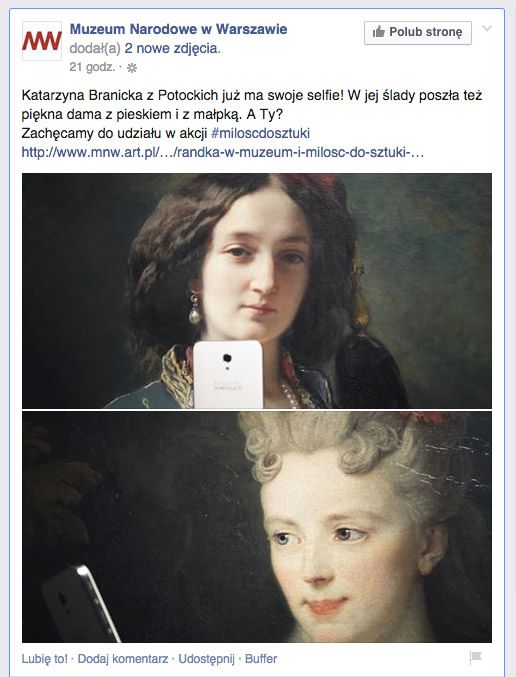Screen dimensions: 516x677
Task: Open the 21 godz. timestamp link
Action: pyautogui.click(x=92, y=67)
